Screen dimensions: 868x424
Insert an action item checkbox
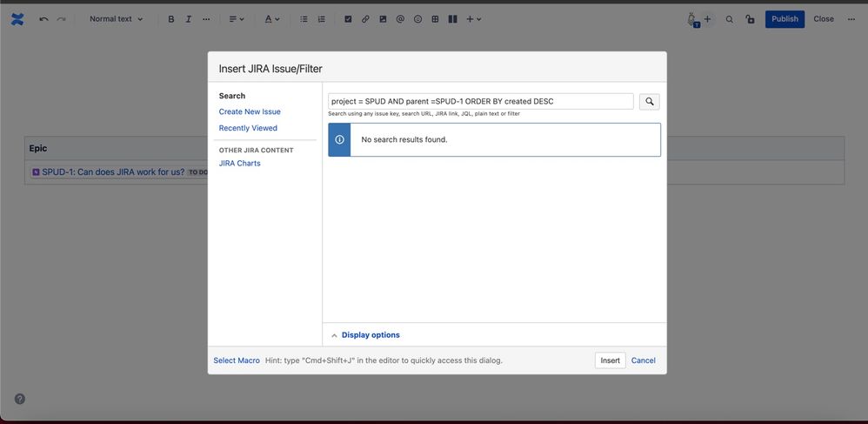click(x=348, y=19)
